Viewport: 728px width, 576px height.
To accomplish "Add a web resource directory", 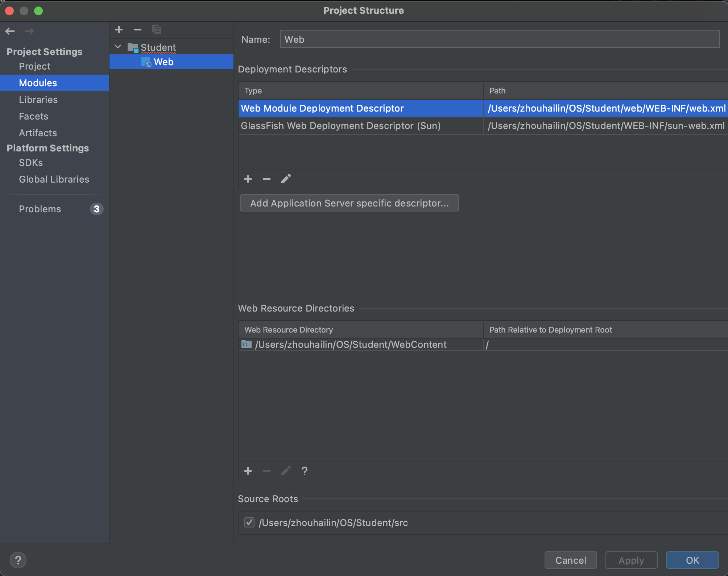I will tap(248, 471).
